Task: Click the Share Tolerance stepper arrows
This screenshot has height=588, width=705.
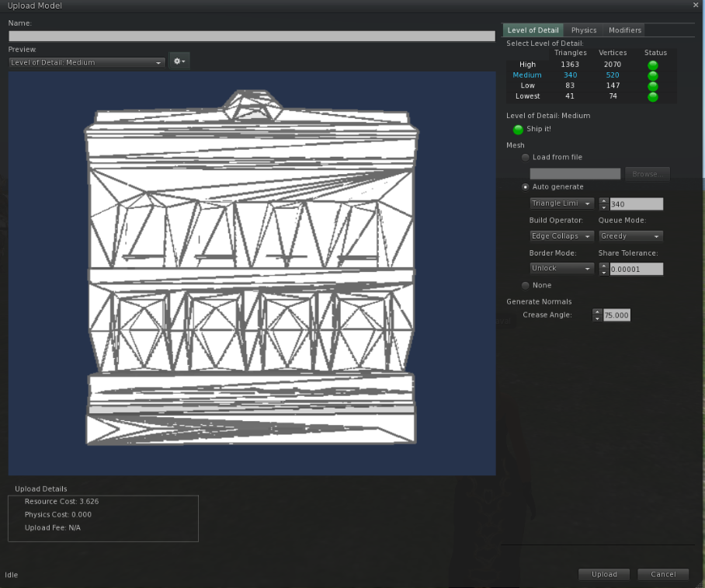Action: click(x=603, y=269)
